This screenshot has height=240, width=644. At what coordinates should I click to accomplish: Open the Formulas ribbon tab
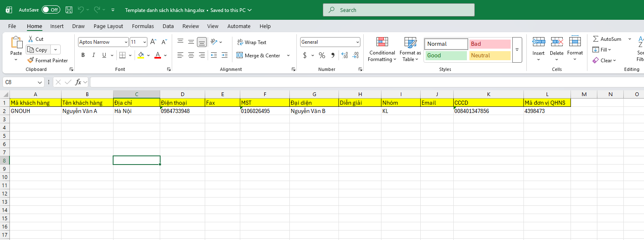(x=143, y=26)
